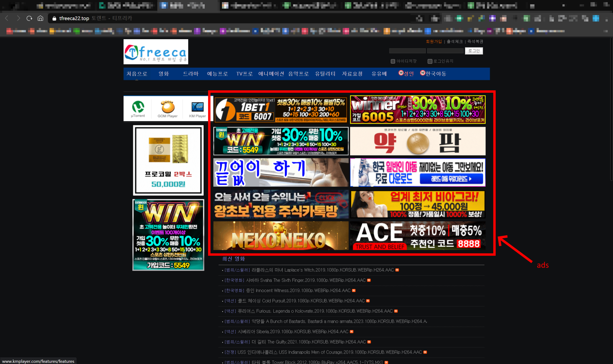
Task: Enable the 로그인유지 checkbox
Action: (430, 61)
